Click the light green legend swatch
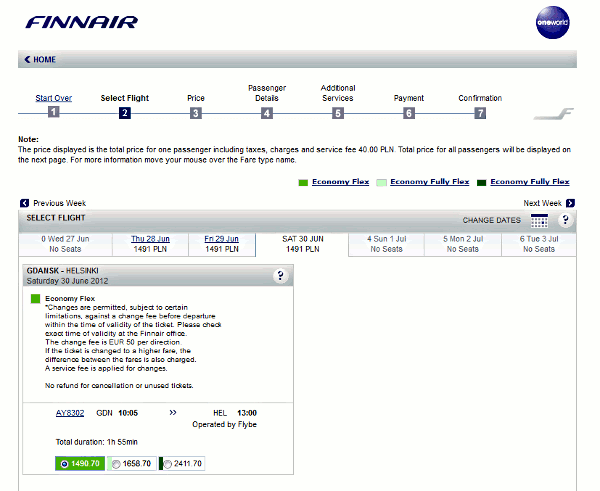 (x=381, y=183)
